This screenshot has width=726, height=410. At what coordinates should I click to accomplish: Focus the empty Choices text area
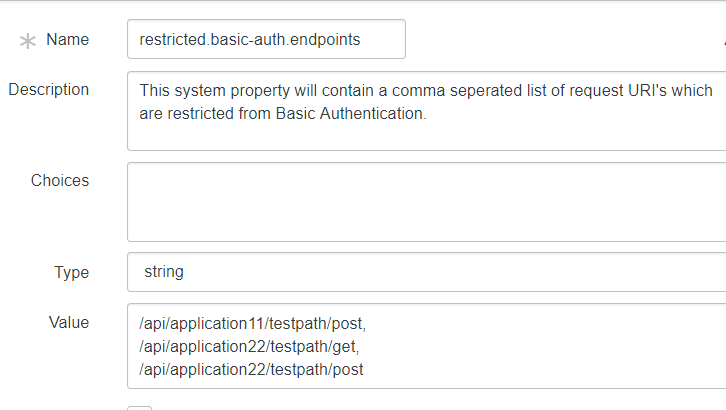tap(426, 202)
